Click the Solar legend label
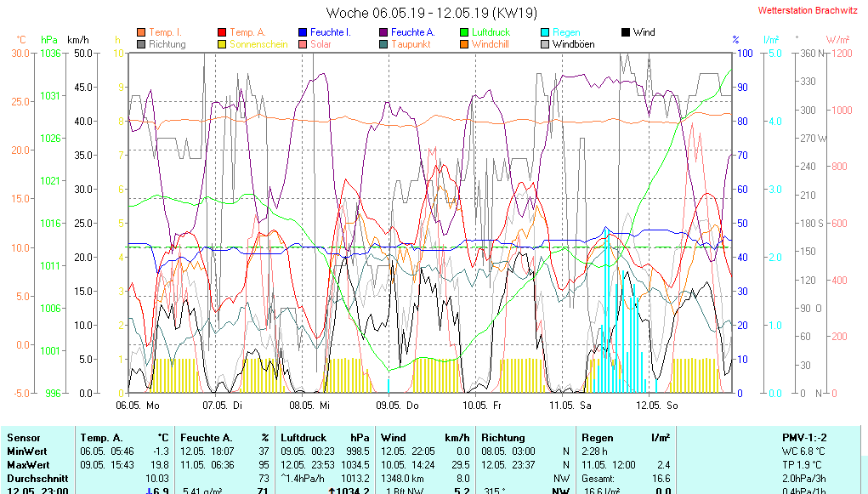Screen dimensions: 868x494 coord(321,44)
